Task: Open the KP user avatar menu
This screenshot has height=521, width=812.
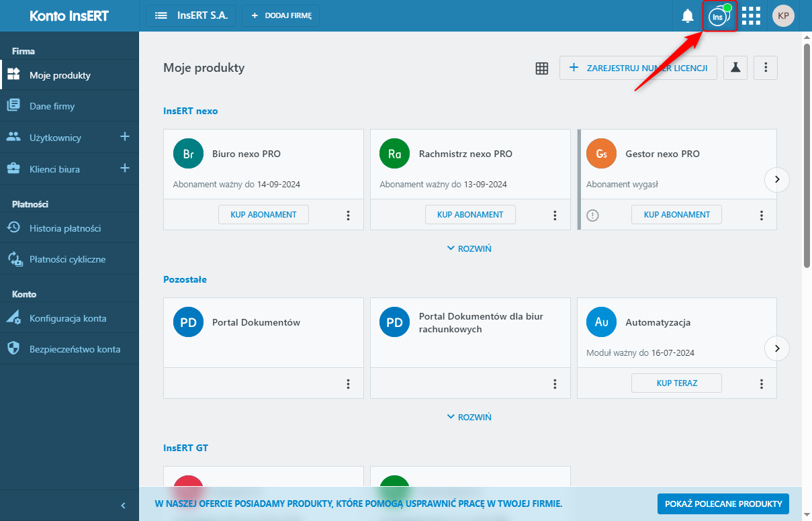Action: coord(783,15)
